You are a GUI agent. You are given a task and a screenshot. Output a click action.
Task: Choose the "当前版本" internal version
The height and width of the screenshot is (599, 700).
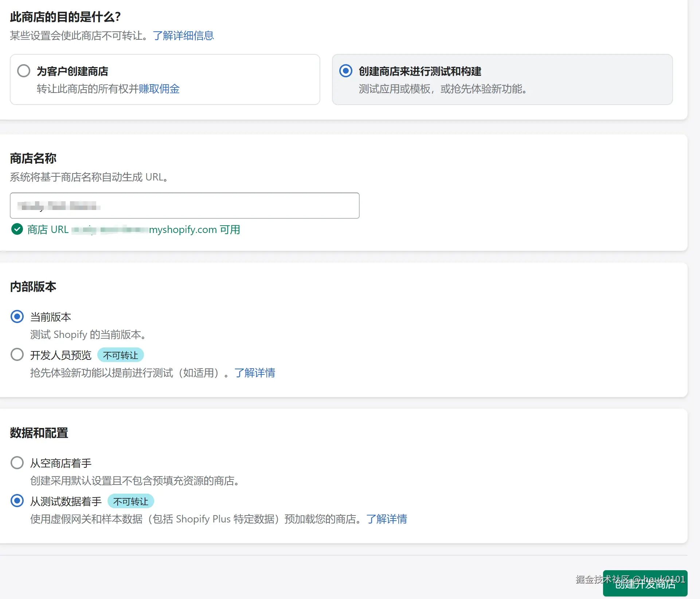coord(17,316)
